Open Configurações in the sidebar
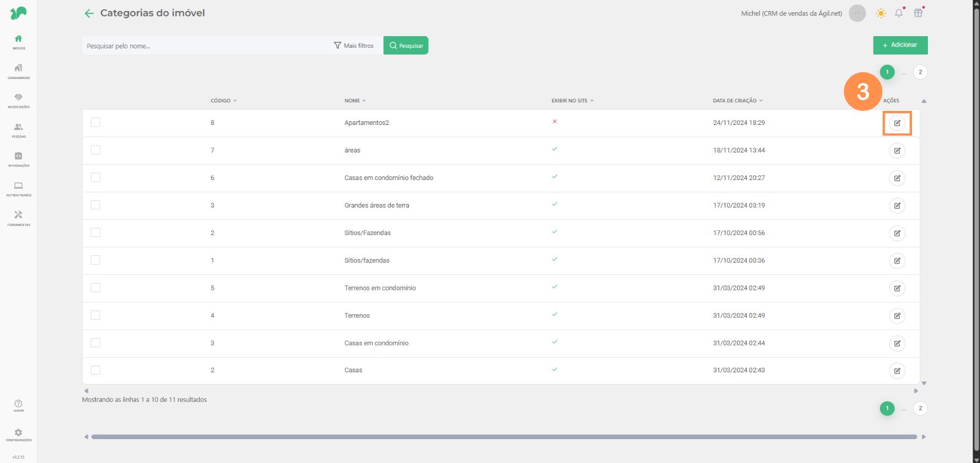Screen dimensions: 980x463 click(x=18, y=435)
